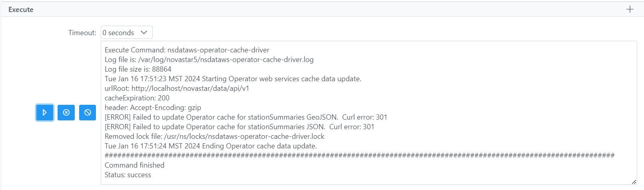
Task: Run the command with the play button
Action: click(x=45, y=112)
